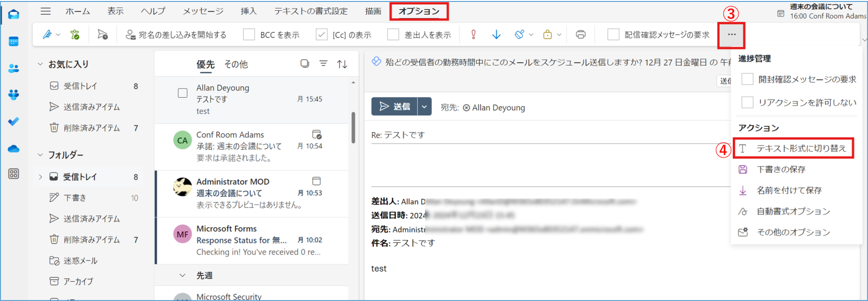868x301 pixels.
Task: Open the OneDrive cloud icon in the sidebar
Action: [x=14, y=149]
